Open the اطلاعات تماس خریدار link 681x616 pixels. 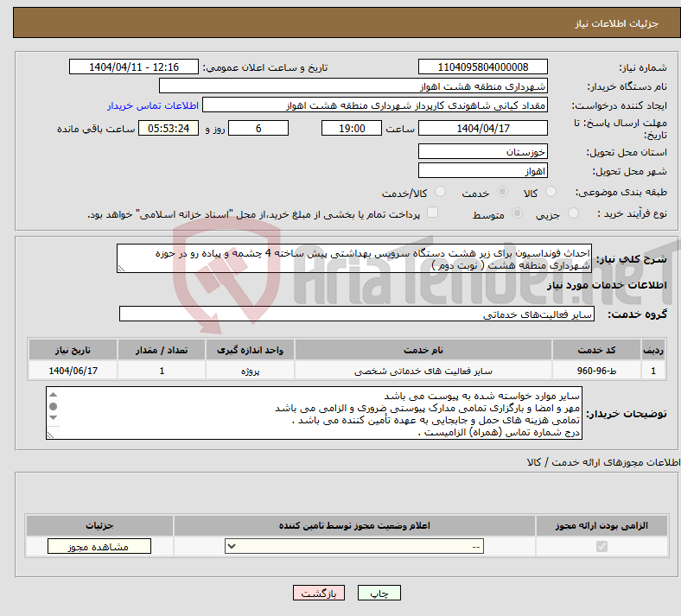(x=153, y=105)
